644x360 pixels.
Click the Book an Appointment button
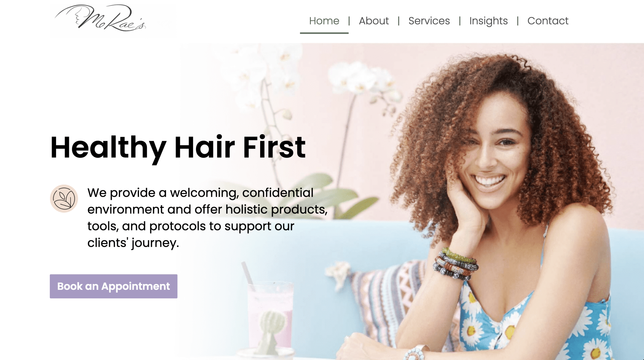click(113, 286)
